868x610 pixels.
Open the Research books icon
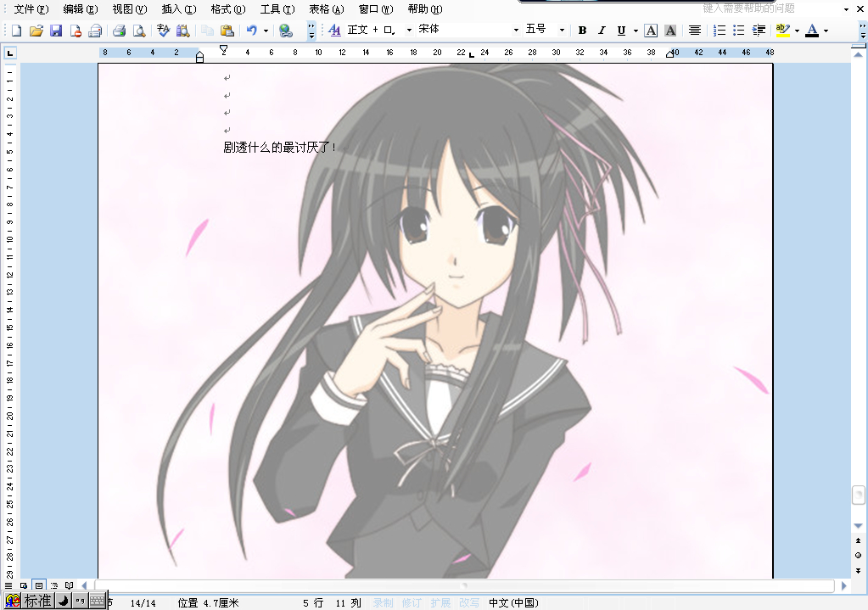(182, 31)
